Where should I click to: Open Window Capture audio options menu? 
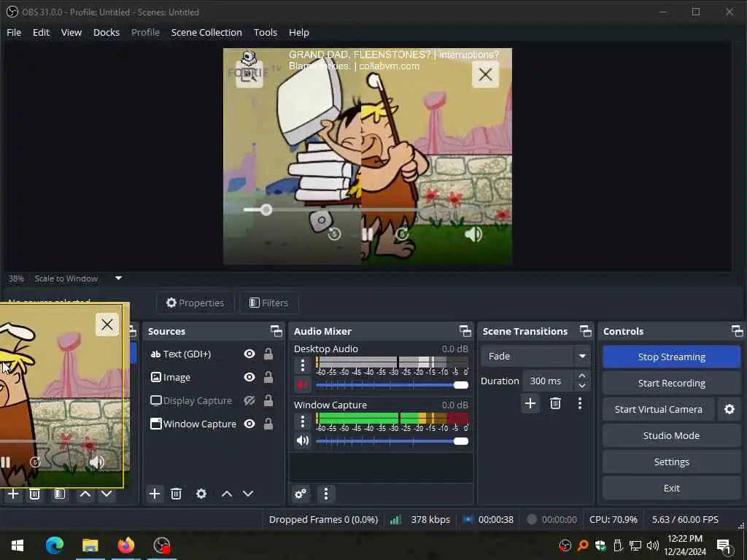[302, 421]
